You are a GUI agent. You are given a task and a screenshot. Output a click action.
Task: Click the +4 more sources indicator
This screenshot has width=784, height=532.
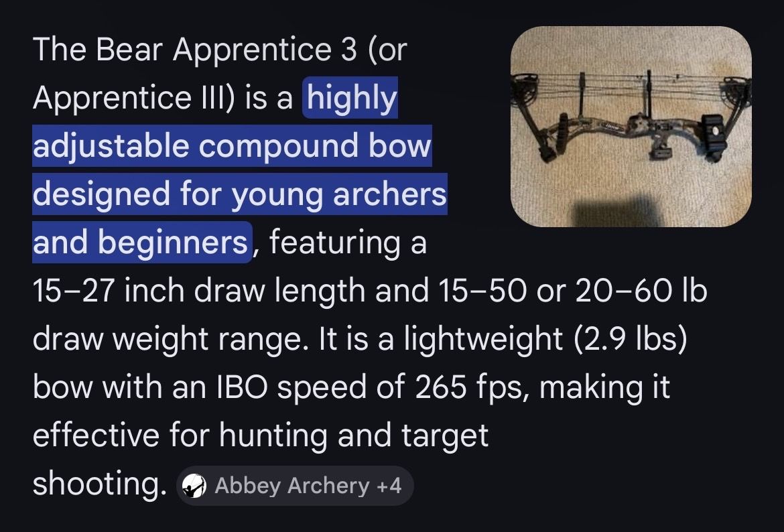pyautogui.click(x=389, y=485)
